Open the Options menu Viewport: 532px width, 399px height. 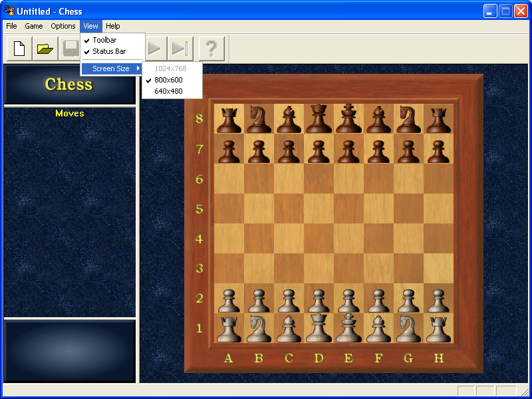(x=63, y=26)
